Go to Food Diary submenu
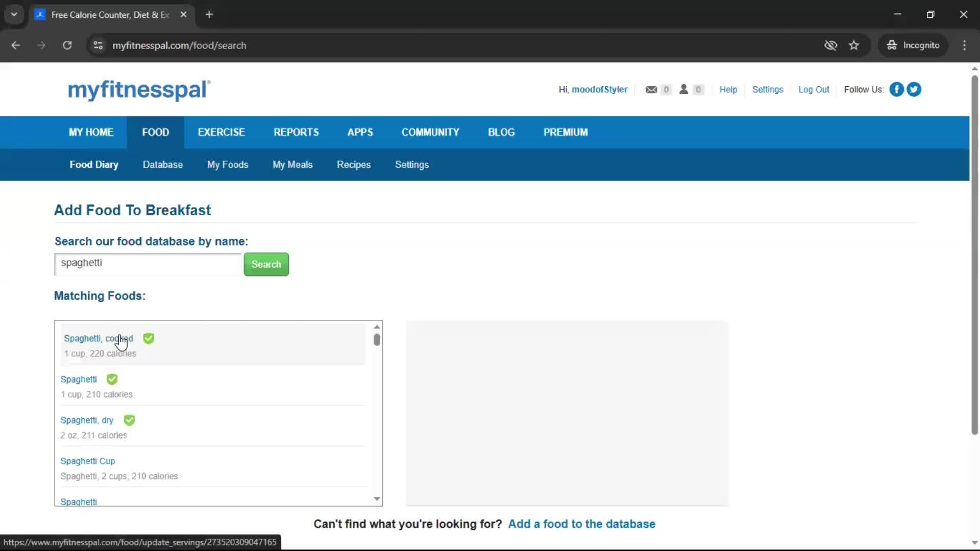 (x=94, y=165)
